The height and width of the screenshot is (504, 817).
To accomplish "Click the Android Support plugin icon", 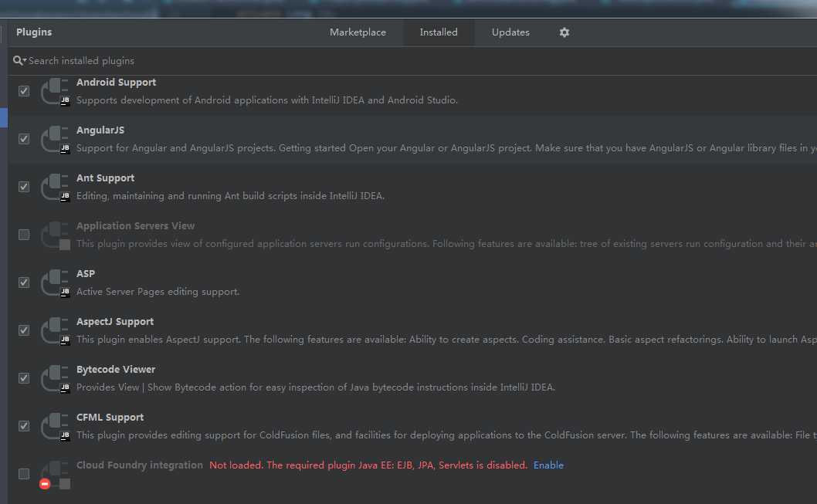I will (56, 92).
